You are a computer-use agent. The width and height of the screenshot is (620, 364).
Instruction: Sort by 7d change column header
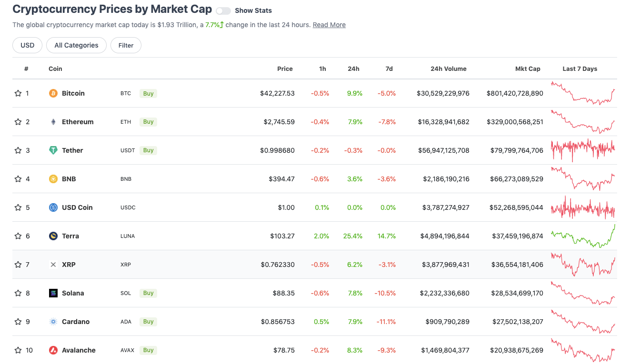tap(389, 69)
